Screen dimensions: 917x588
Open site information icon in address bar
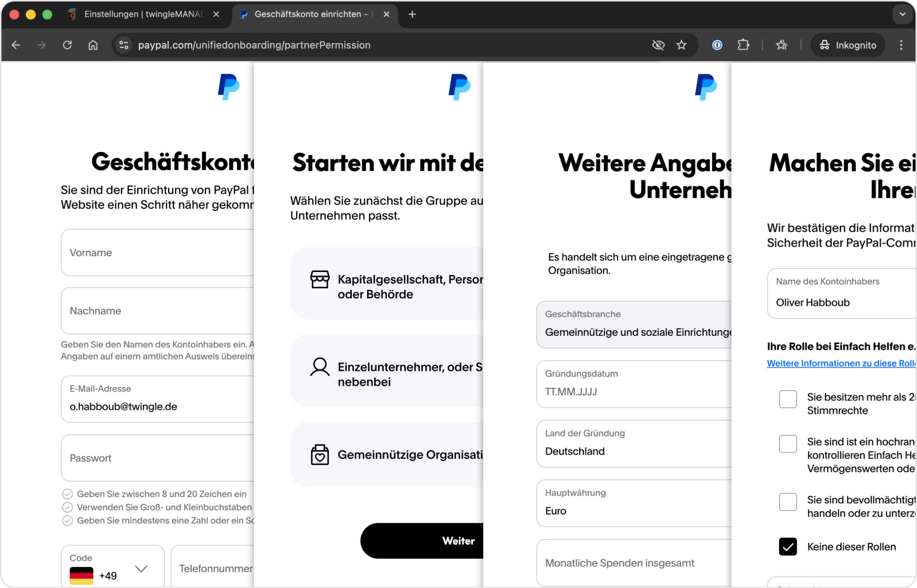coord(123,45)
